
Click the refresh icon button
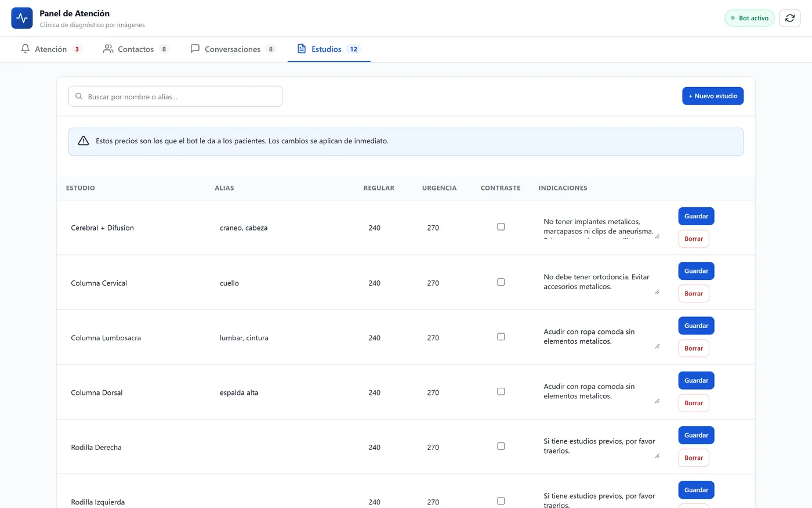tap(790, 18)
